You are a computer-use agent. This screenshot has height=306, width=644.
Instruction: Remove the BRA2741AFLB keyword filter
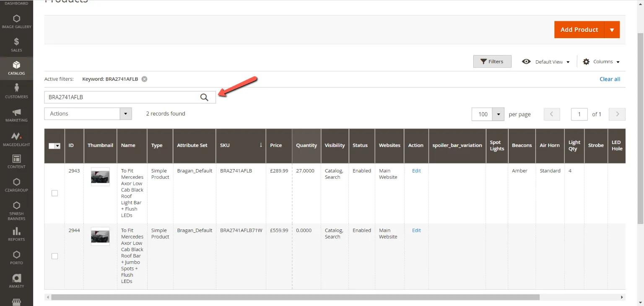[144, 79]
